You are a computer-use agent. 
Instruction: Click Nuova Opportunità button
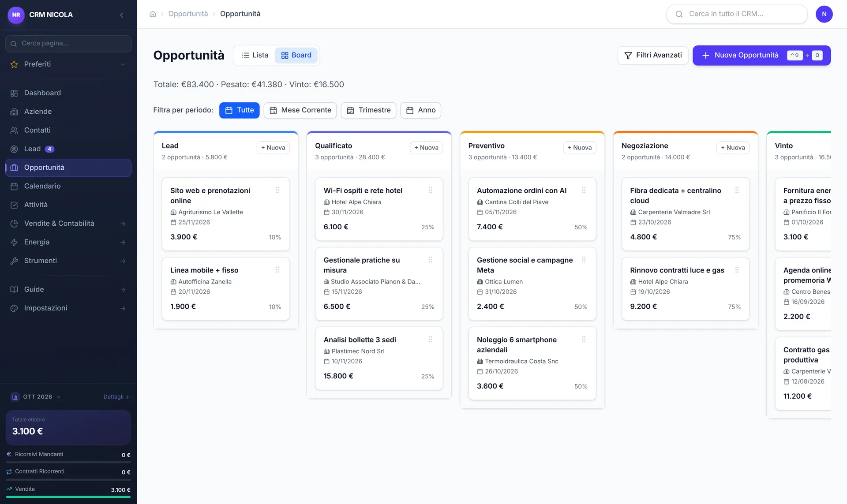point(761,56)
